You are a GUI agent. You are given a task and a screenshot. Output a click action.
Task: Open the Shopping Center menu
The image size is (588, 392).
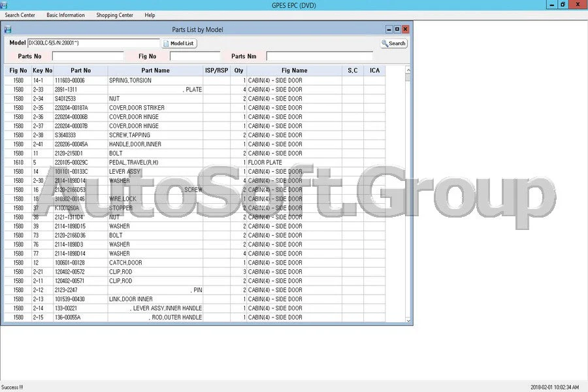114,14
